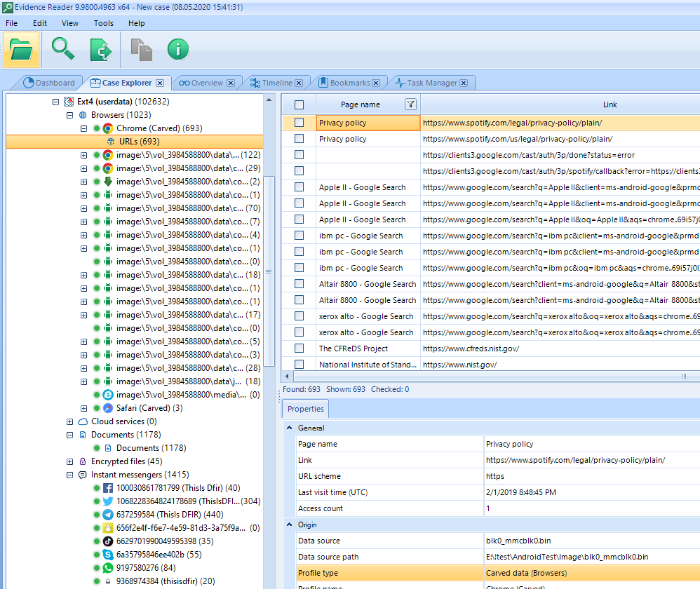Viewport: 700px width, 589px height.
Task: Click the Encrypted files lock icon
Action: (83, 461)
